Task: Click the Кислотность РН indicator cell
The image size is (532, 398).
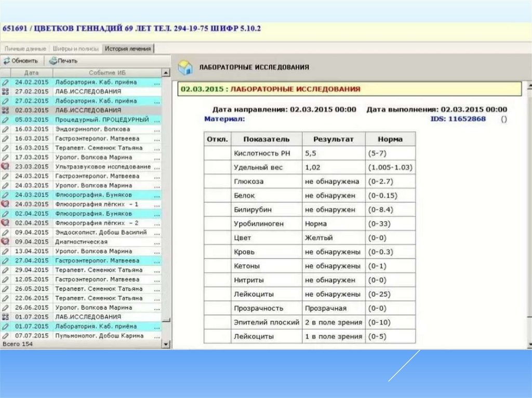Action: (267, 153)
